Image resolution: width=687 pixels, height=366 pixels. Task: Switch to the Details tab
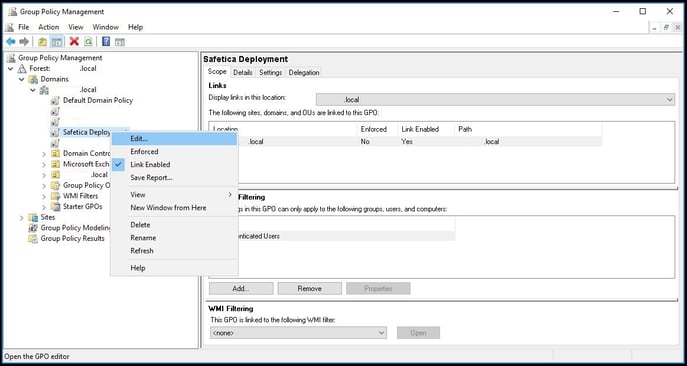pyautogui.click(x=243, y=73)
